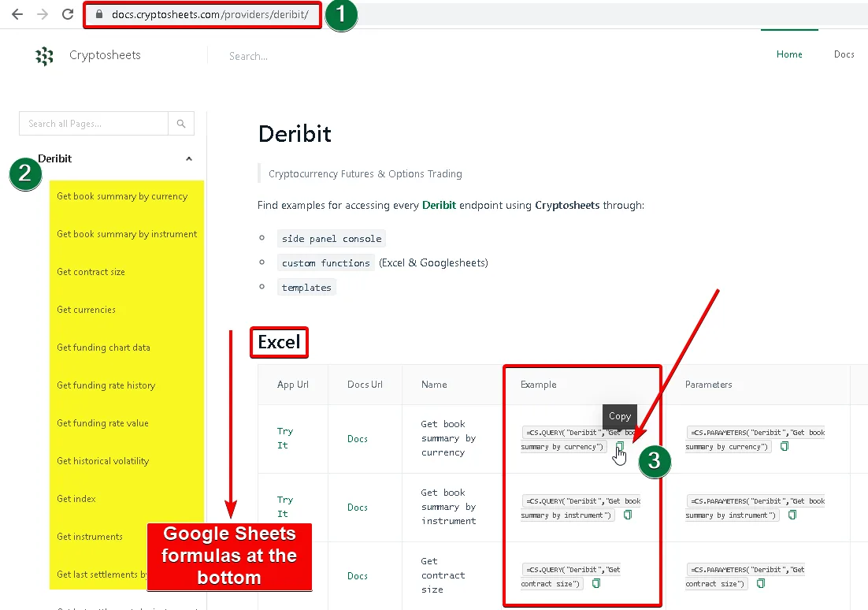Click 'Cryptocurrency Futures & Options Trading' subtitle

(x=365, y=174)
